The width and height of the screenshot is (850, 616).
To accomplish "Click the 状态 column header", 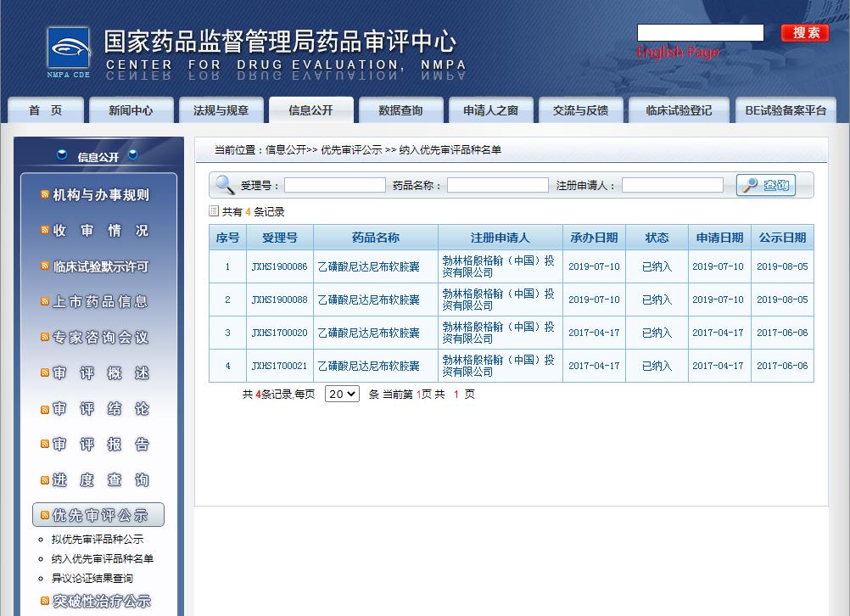I will click(657, 237).
